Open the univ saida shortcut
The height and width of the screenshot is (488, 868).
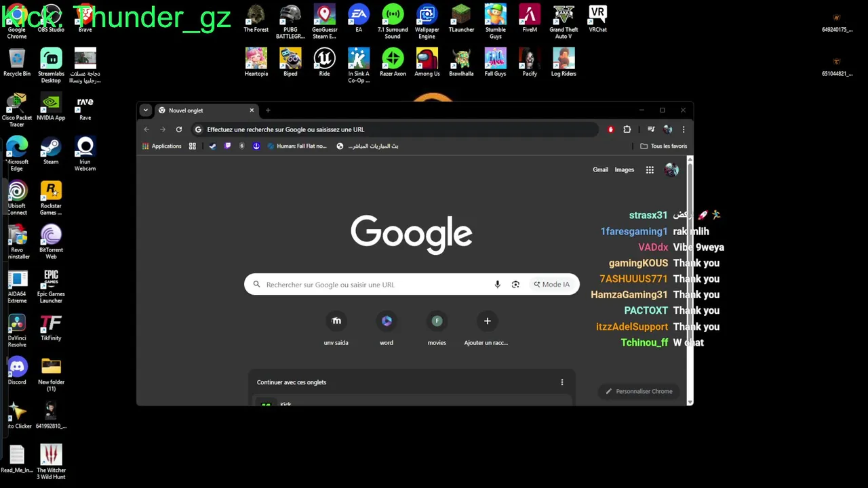[336, 329]
